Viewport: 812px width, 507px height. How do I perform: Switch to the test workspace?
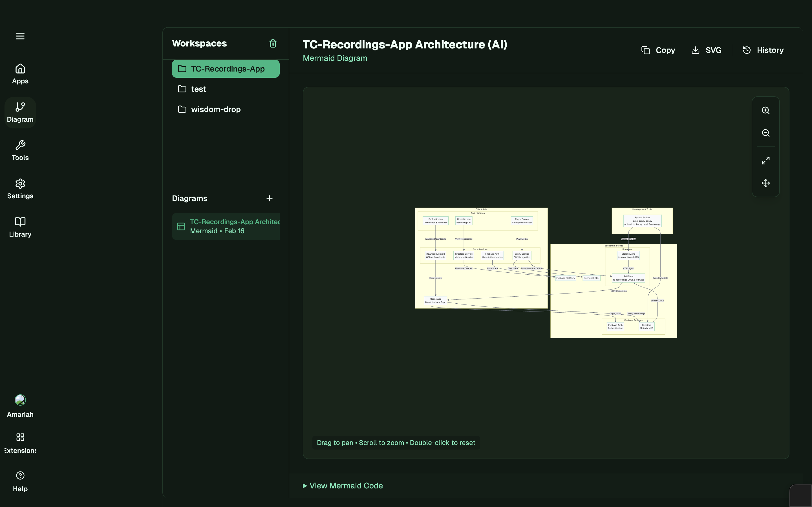pos(199,89)
